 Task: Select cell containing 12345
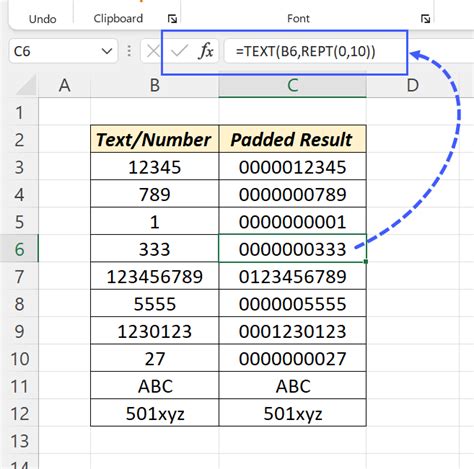[x=155, y=167]
